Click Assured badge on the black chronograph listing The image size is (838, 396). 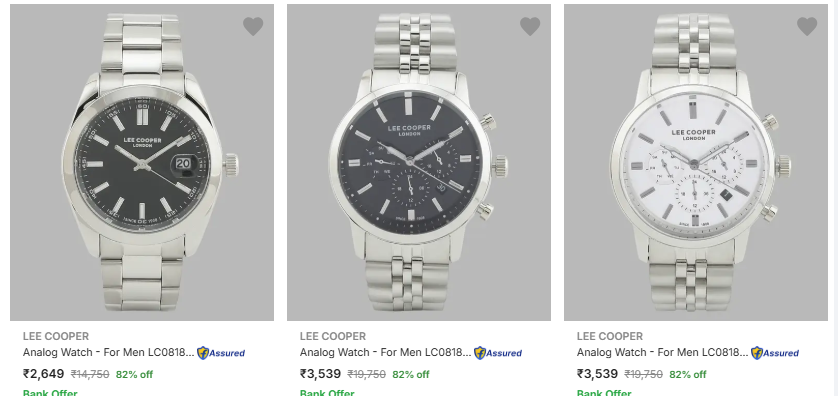coord(498,353)
